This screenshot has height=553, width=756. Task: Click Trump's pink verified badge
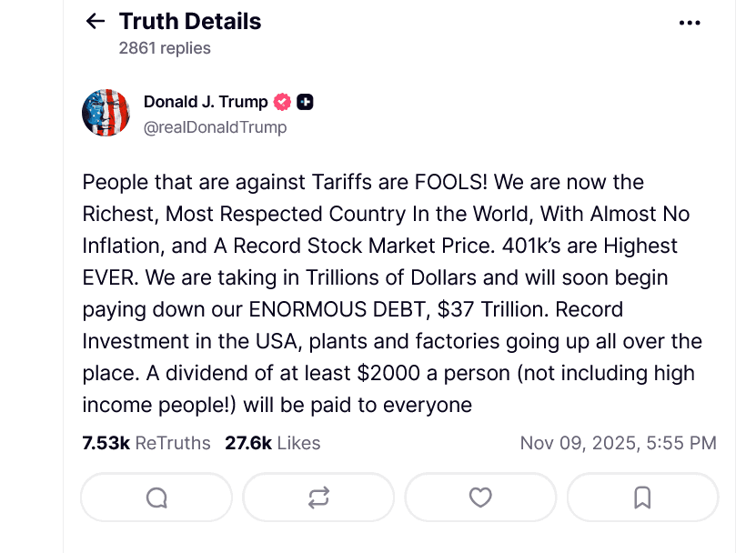pyautogui.click(x=281, y=102)
